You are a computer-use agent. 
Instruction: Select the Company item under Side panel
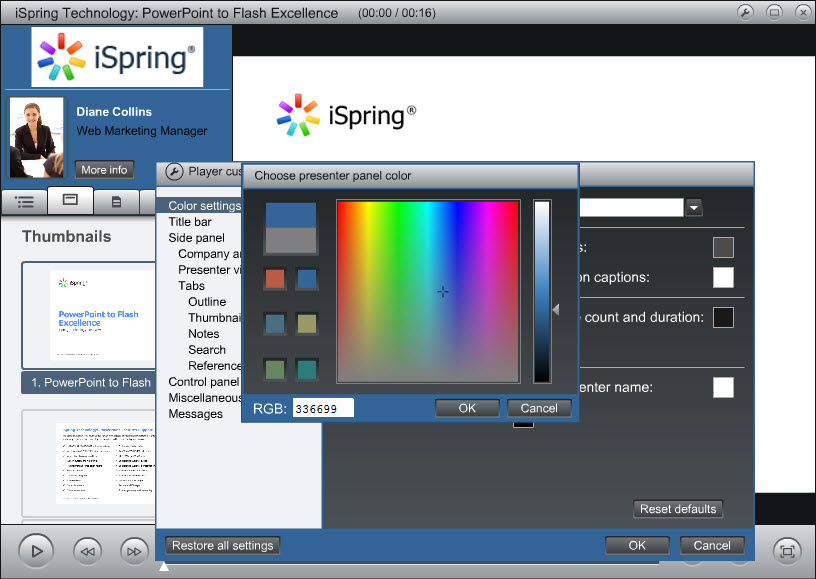[209, 254]
